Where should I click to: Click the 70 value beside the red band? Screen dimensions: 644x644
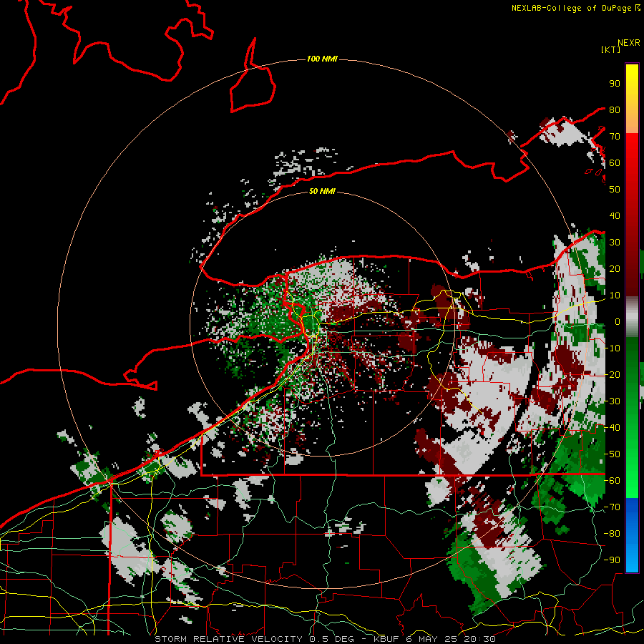coord(615,137)
